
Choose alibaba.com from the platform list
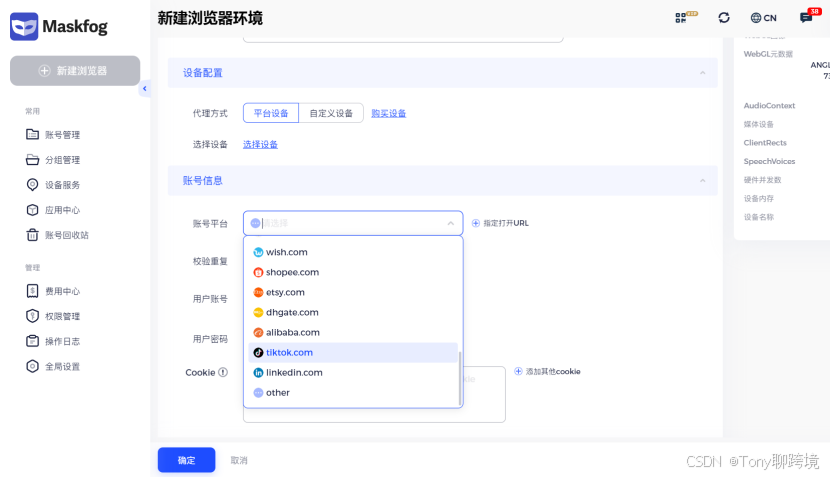pyautogui.click(x=353, y=332)
